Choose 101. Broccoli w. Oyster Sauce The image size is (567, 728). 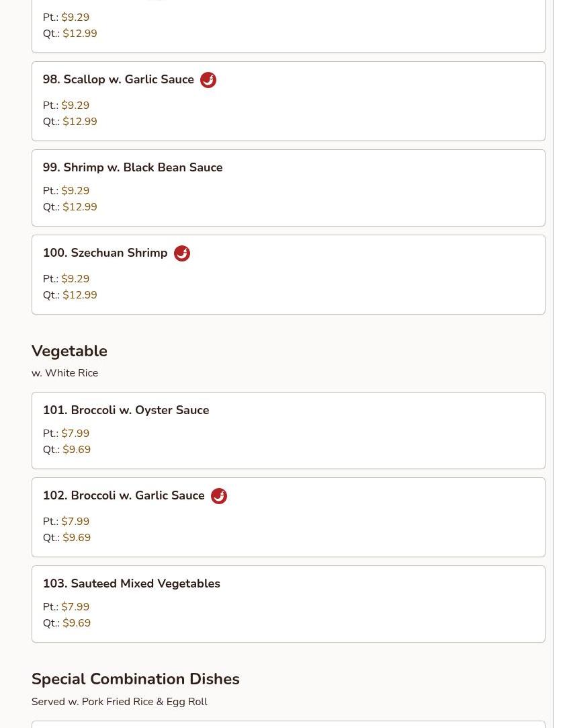coord(126,410)
